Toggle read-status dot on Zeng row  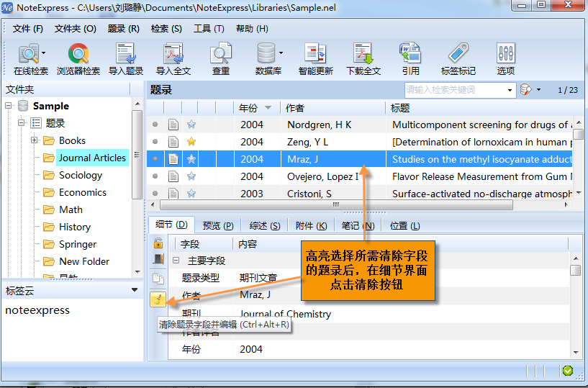(155, 142)
